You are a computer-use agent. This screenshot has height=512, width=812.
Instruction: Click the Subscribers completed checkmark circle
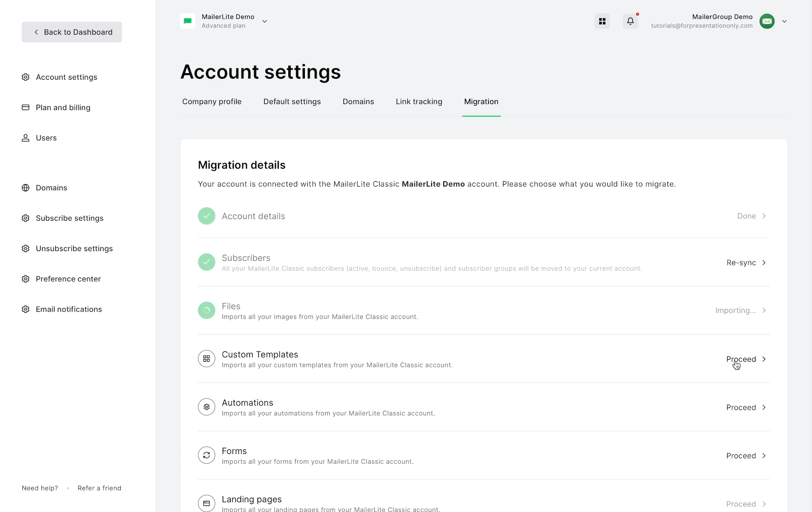[206, 262]
